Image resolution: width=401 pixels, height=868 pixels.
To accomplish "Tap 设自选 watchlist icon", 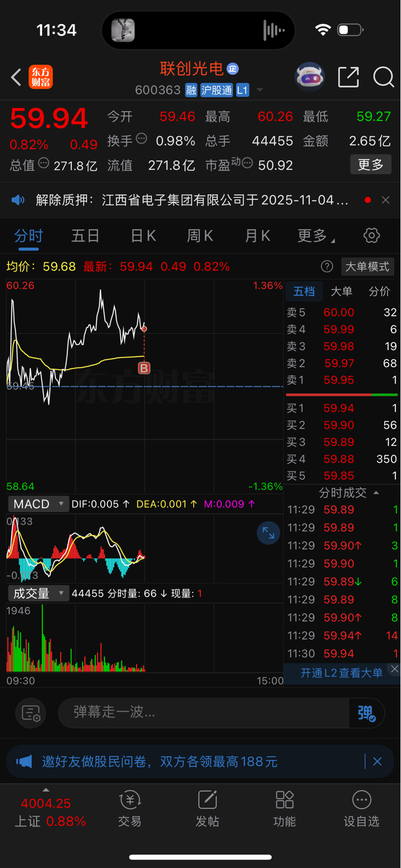I will 361,809.
